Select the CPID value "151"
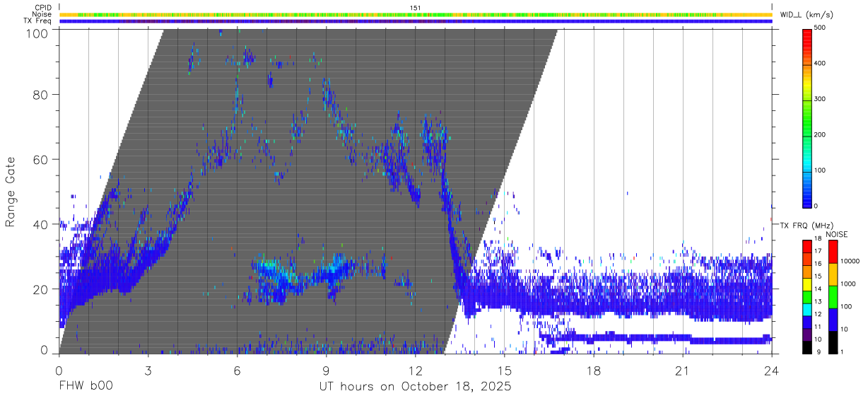This screenshot has width=868, height=401. coord(416,8)
